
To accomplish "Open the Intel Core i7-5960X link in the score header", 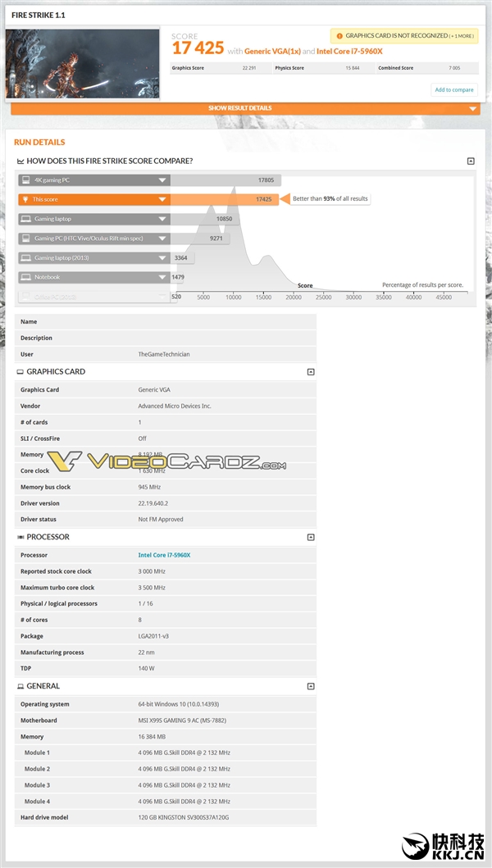I will pyautogui.click(x=349, y=52).
